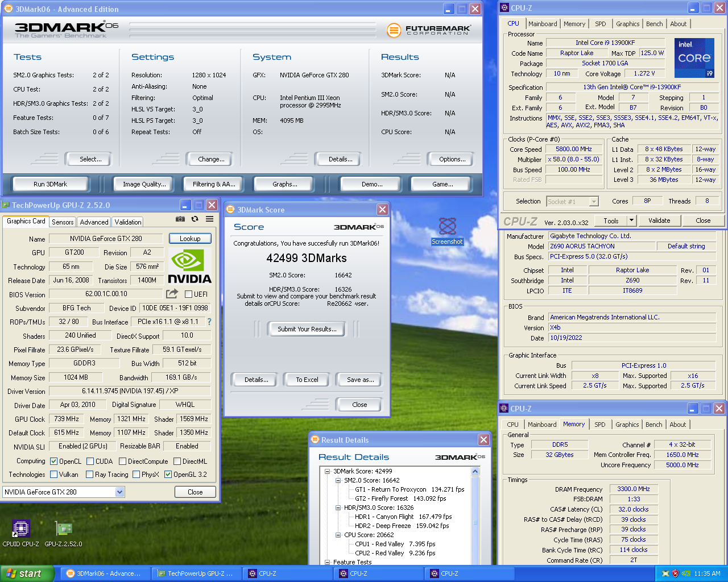Open the NVIDIA tray icon
This screenshot has height=582, width=728.
686,573
